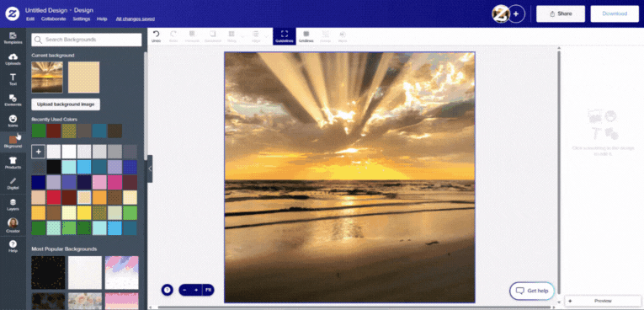Toggle Guidelines on the toolbar
Screen dimensions: 644x310
(x=285, y=36)
